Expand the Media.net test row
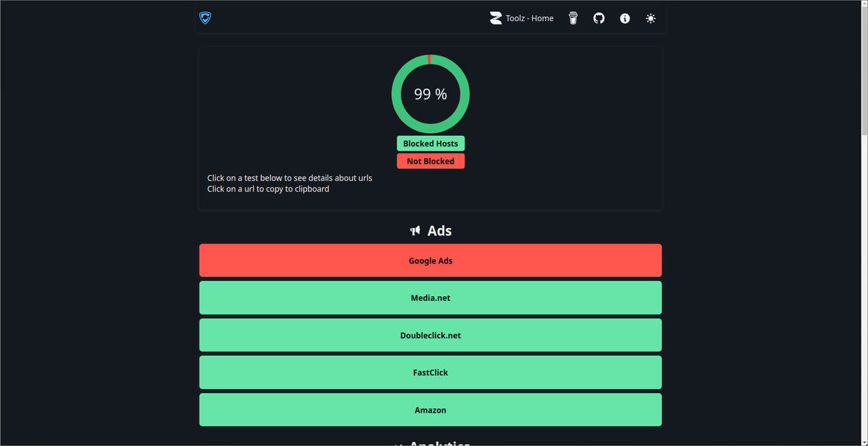Screen dimensions: 868x446 431,297
